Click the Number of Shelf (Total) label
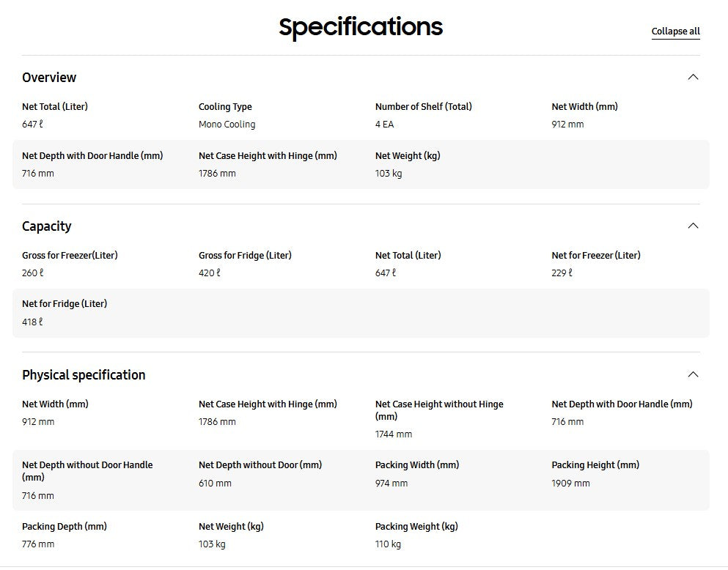 [424, 107]
